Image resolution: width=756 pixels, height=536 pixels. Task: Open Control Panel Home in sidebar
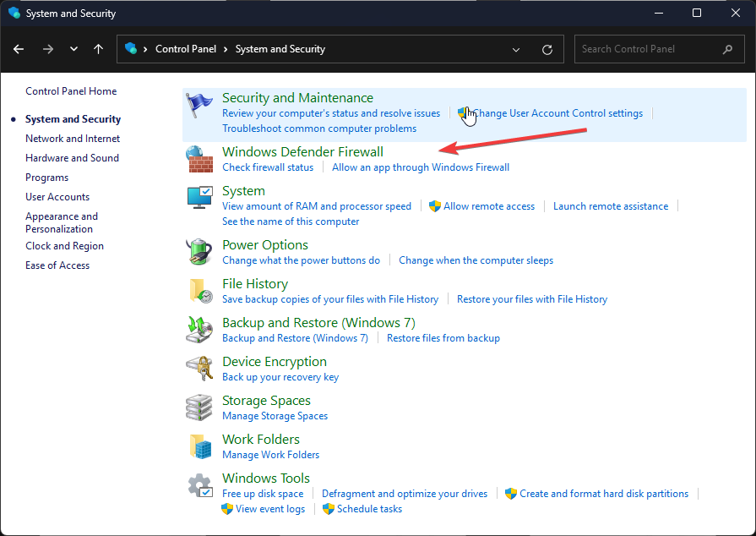[71, 91]
